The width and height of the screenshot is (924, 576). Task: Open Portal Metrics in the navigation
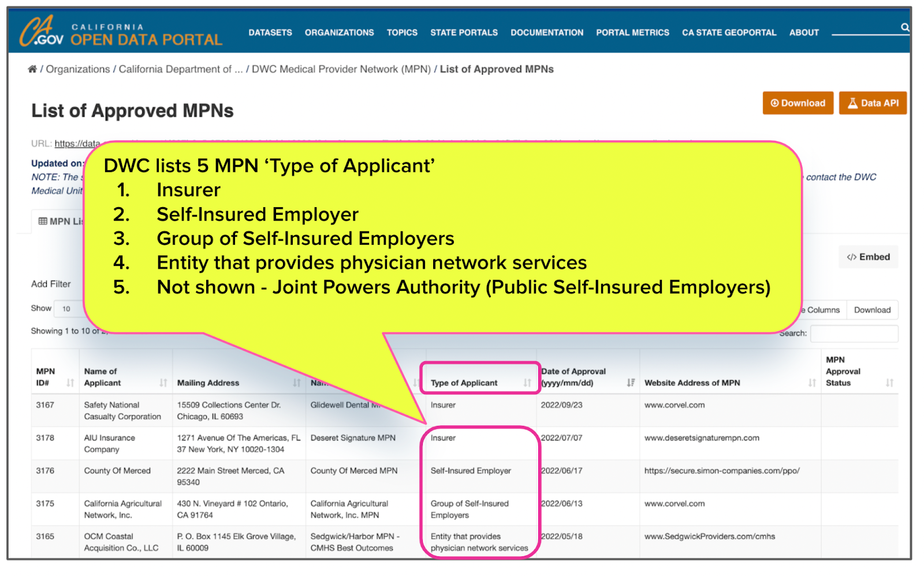point(632,33)
